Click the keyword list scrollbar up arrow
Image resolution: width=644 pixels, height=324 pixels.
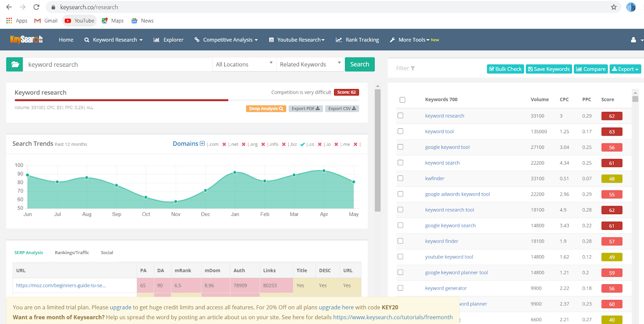(x=635, y=93)
